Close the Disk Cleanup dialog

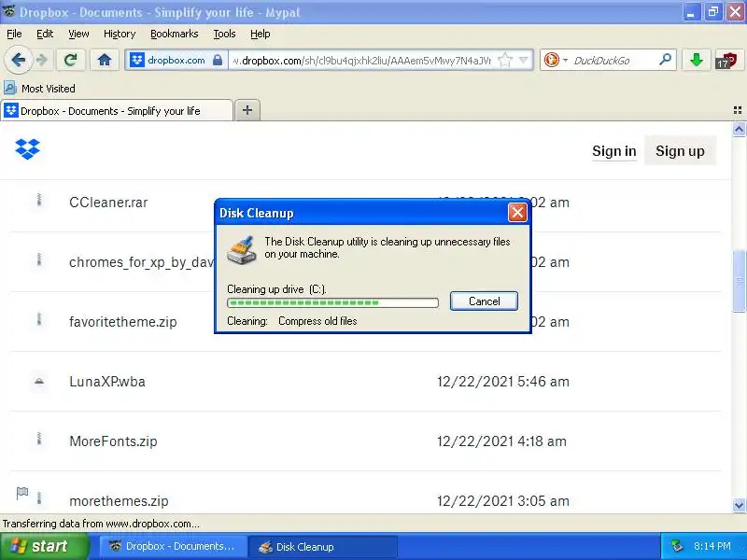point(517,213)
